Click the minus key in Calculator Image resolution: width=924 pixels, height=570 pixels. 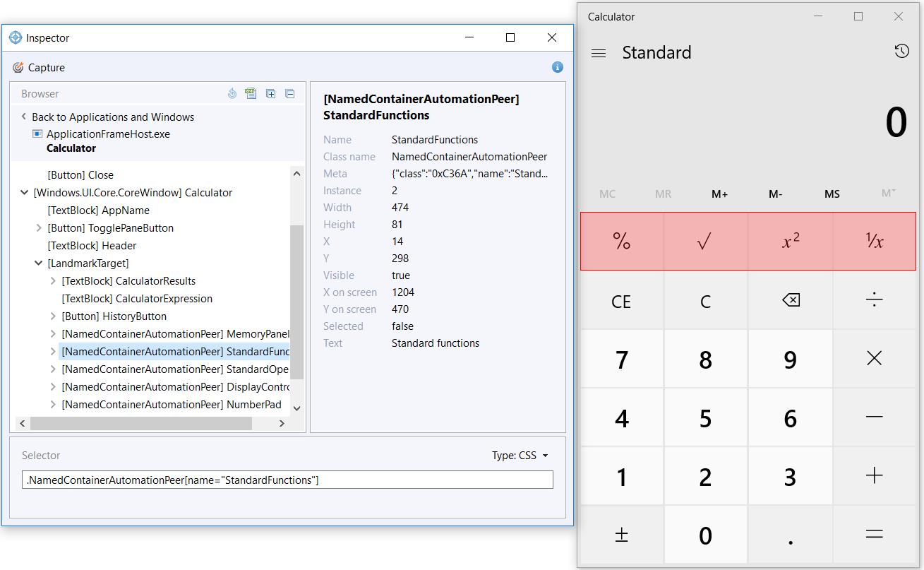coord(875,417)
